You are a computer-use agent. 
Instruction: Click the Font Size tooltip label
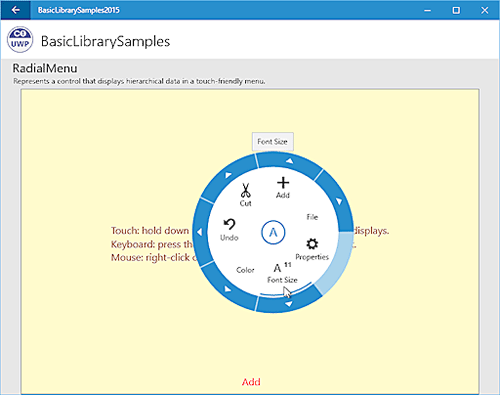(x=273, y=142)
